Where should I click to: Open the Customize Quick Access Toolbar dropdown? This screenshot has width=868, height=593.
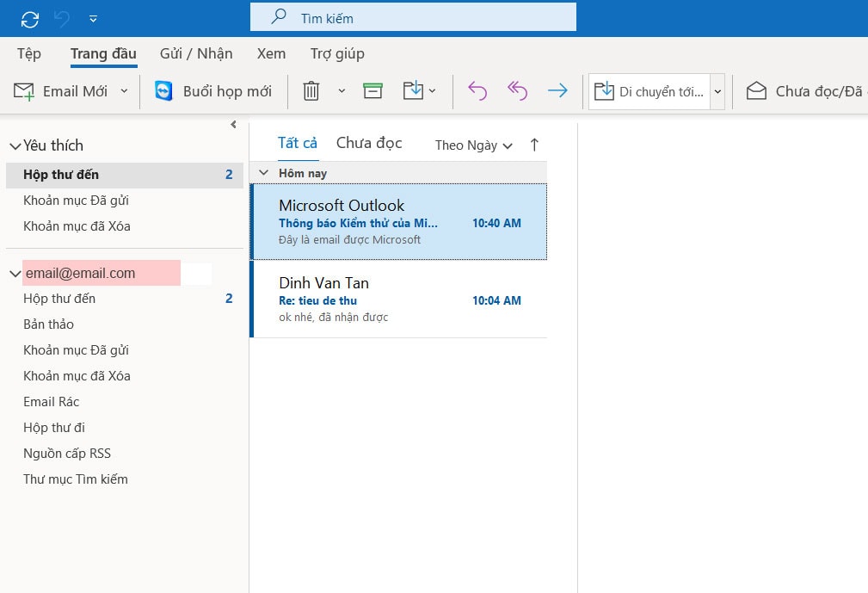(x=93, y=20)
